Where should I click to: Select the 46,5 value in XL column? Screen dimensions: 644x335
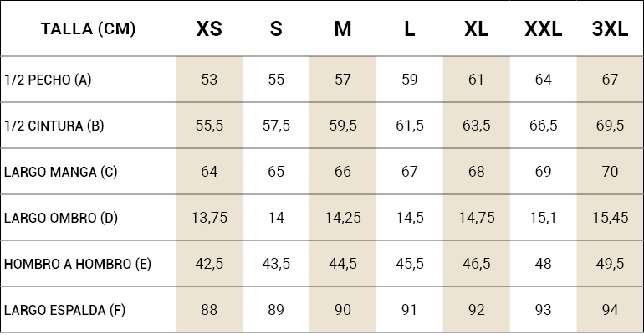pos(477,264)
